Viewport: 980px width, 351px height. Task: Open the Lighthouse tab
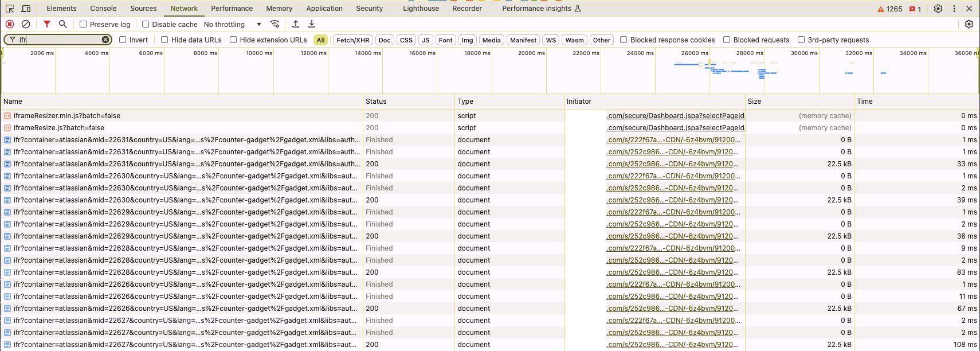click(x=421, y=9)
